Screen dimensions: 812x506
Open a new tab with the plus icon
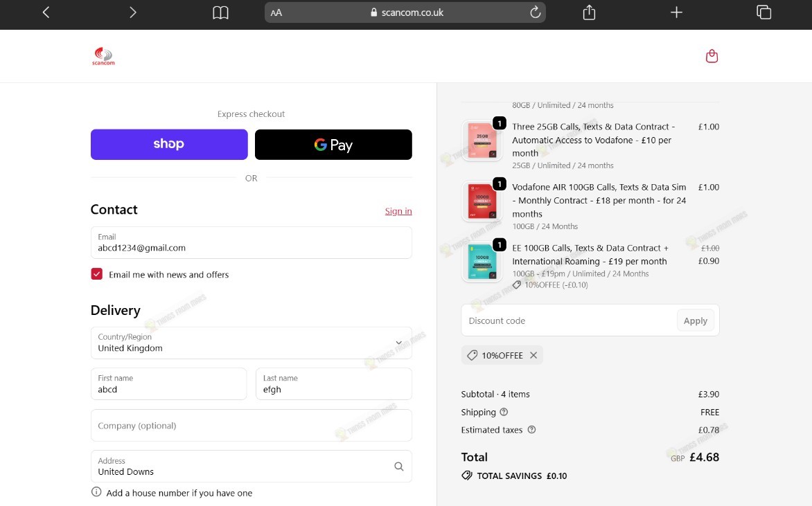tap(676, 12)
